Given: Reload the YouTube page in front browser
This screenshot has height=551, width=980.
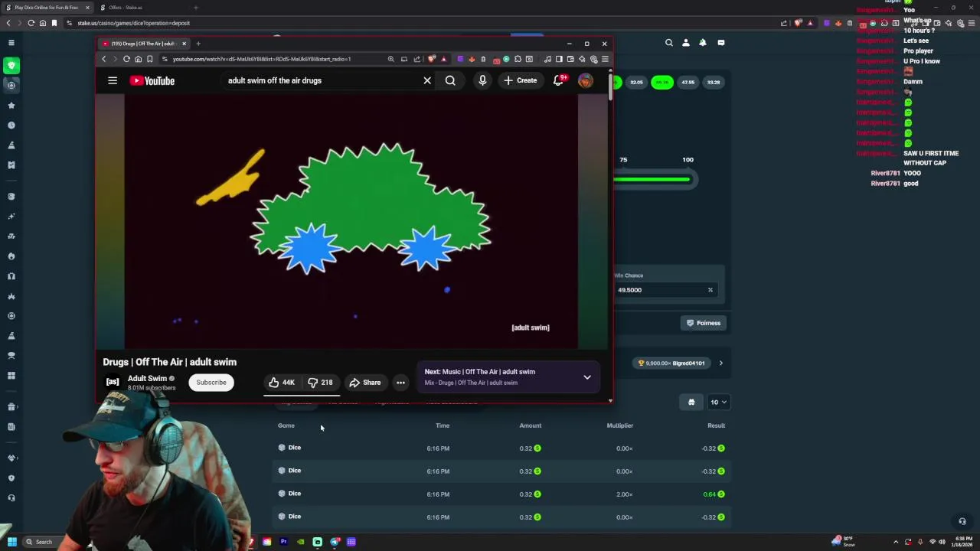Looking at the screenshot, I should (126, 59).
